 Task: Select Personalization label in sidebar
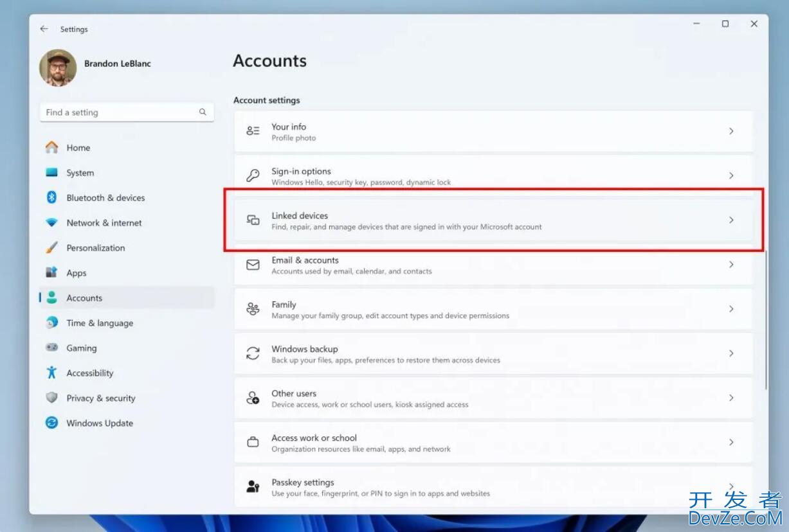tap(96, 248)
